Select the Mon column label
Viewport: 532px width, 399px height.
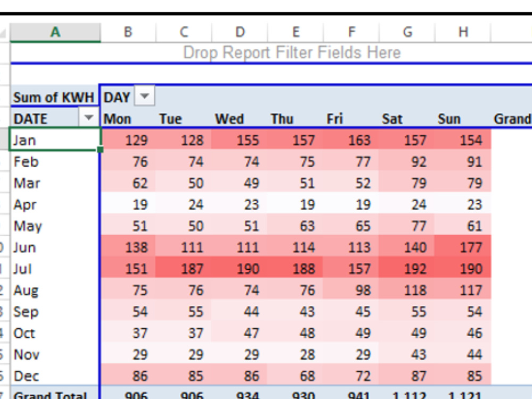coord(118,119)
